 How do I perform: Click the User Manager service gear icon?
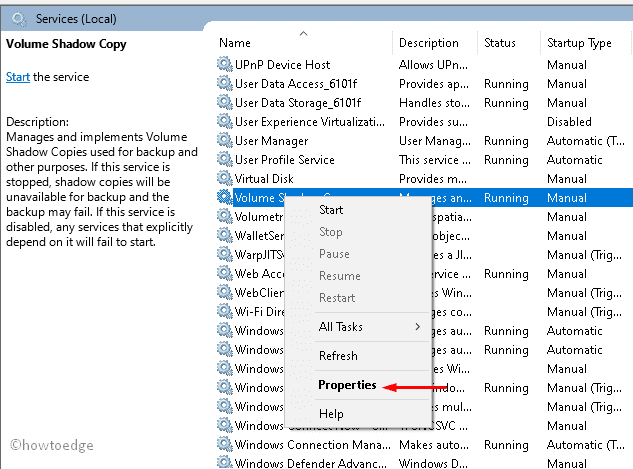pos(224,141)
